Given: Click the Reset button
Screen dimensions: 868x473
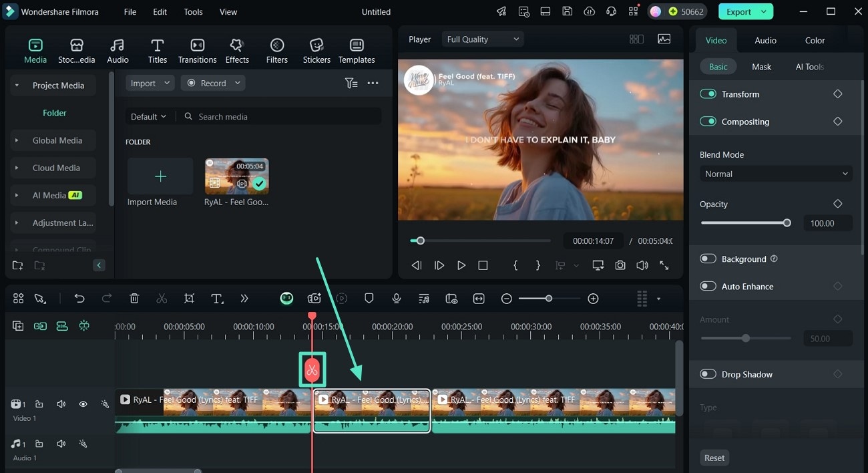Looking at the screenshot, I should point(714,458).
